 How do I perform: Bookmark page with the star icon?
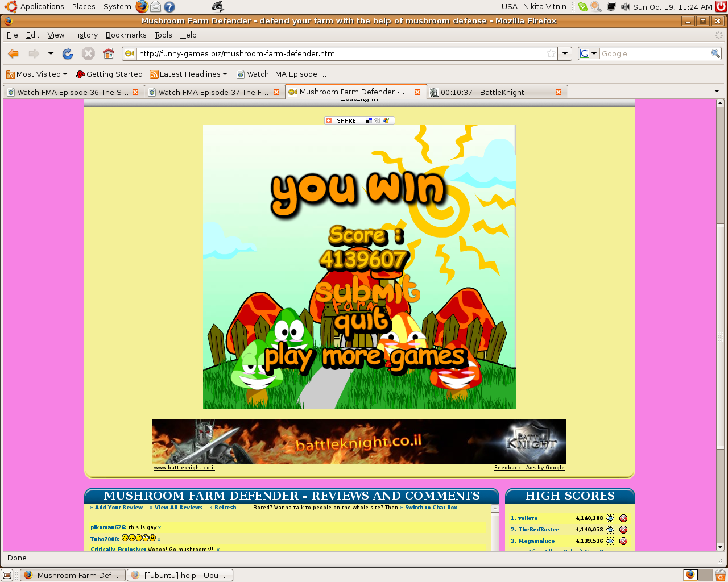tap(551, 53)
